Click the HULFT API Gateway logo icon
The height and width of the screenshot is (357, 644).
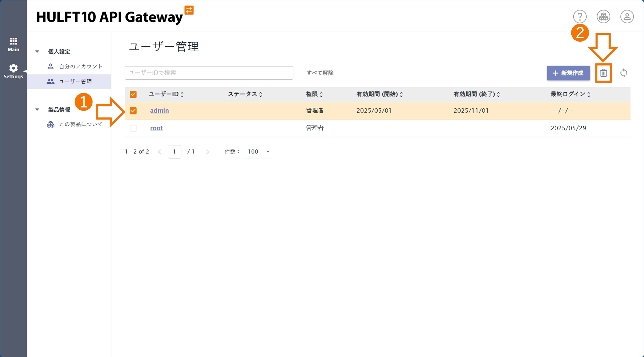(189, 10)
